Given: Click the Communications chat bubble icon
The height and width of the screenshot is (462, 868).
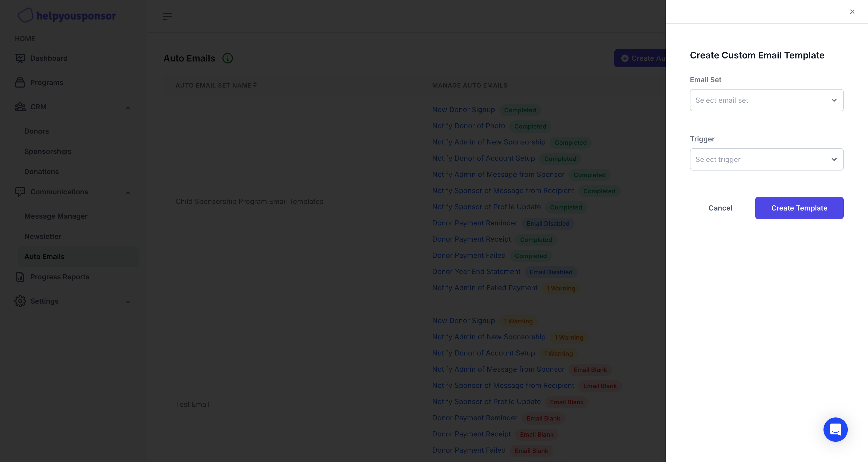Looking at the screenshot, I should pos(20,192).
